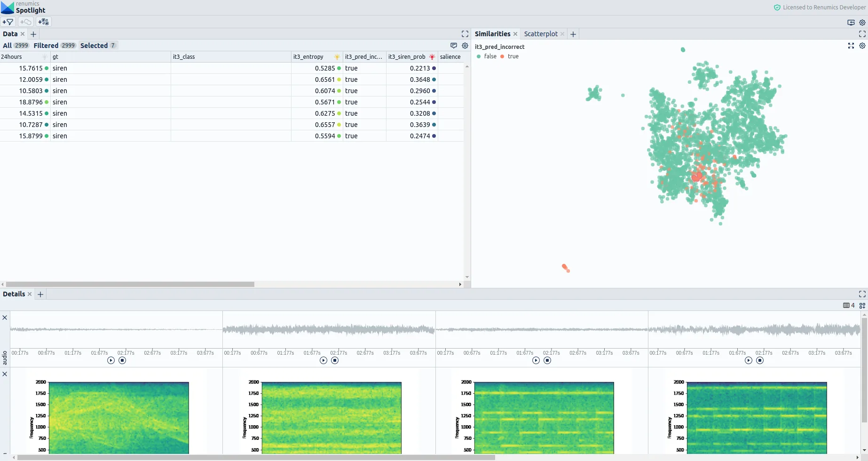The width and height of the screenshot is (868, 461).
Task: Switch to the Similarities tab
Action: 492,34
